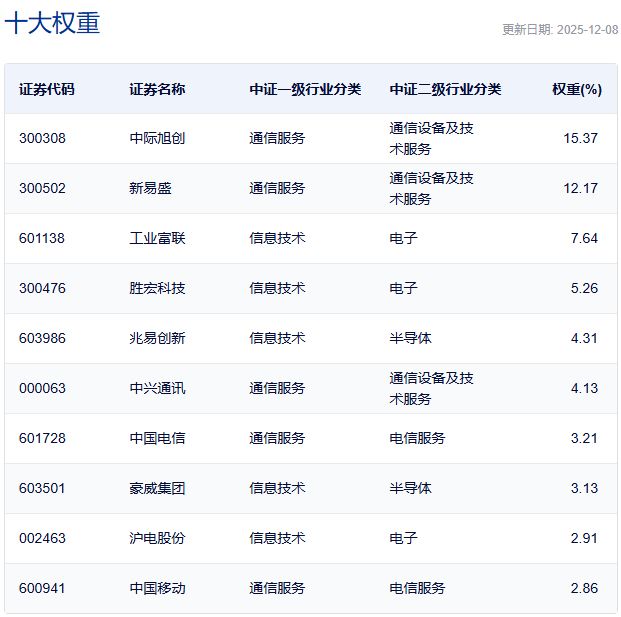Image resolution: width=621 pixels, height=617 pixels.
Task: Click the 十大权重 section heading
Action: [52, 24]
